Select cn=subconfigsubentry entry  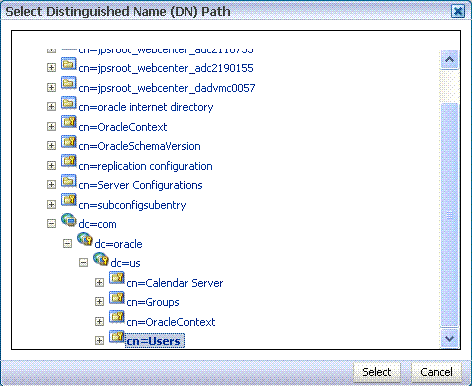click(132, 205)
